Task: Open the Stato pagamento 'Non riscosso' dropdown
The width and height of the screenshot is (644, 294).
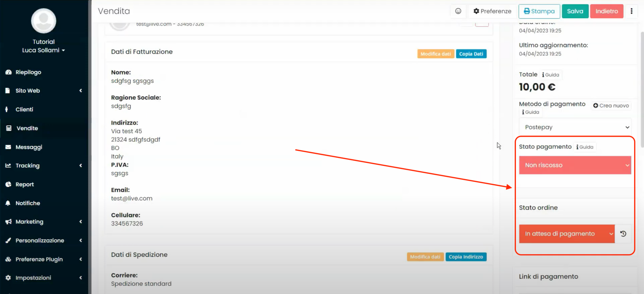Action: (575, 165)
